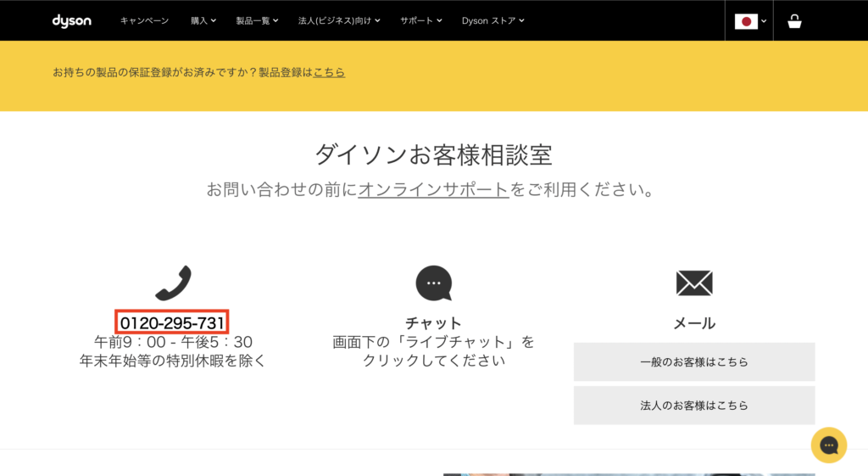The image size is (868, 476).
Task: Select キャンペーン in the navigation bar
Action: pos(144,20)
